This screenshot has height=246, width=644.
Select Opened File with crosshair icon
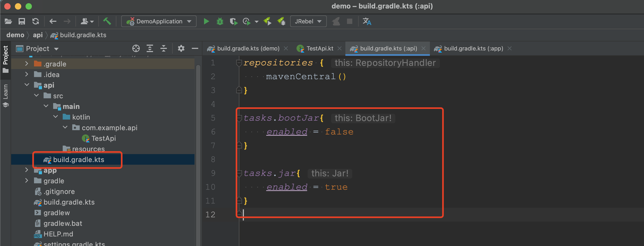tap(136, 48)
